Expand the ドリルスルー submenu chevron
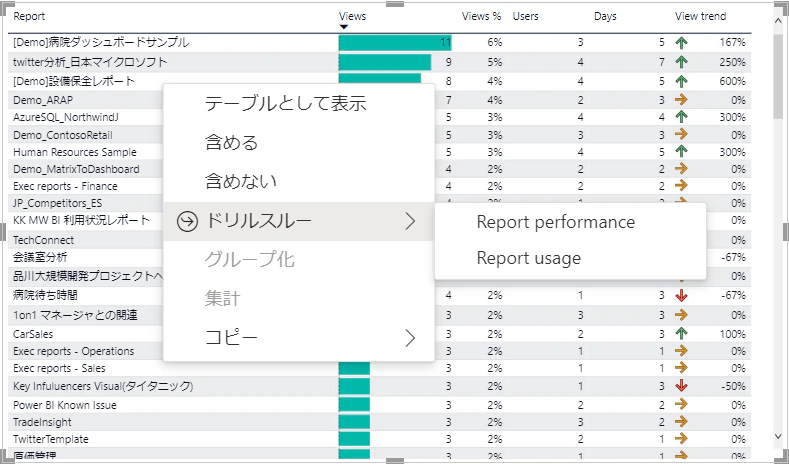This screenshot has height=464, width=789. click(x=411, y=221)
